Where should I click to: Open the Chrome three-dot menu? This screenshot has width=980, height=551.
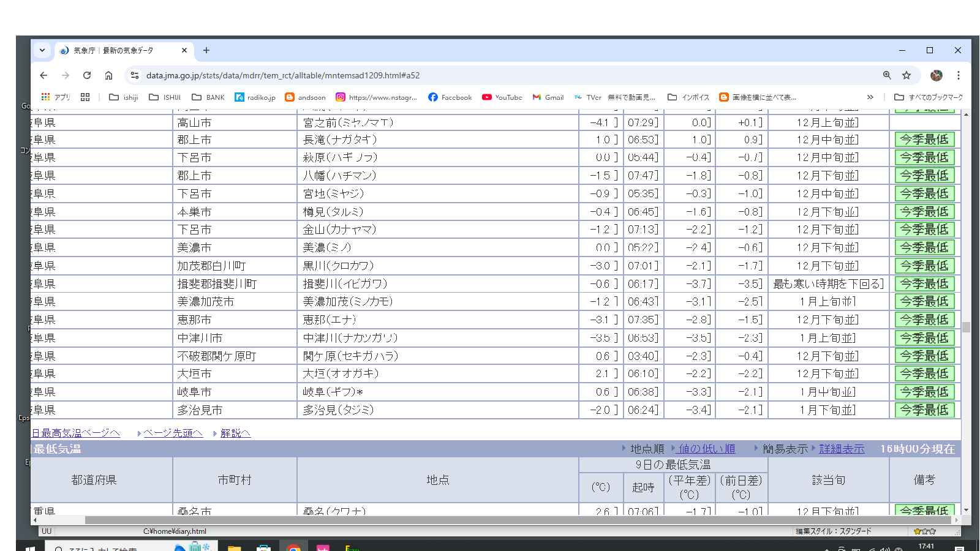[x=959, y=75]
